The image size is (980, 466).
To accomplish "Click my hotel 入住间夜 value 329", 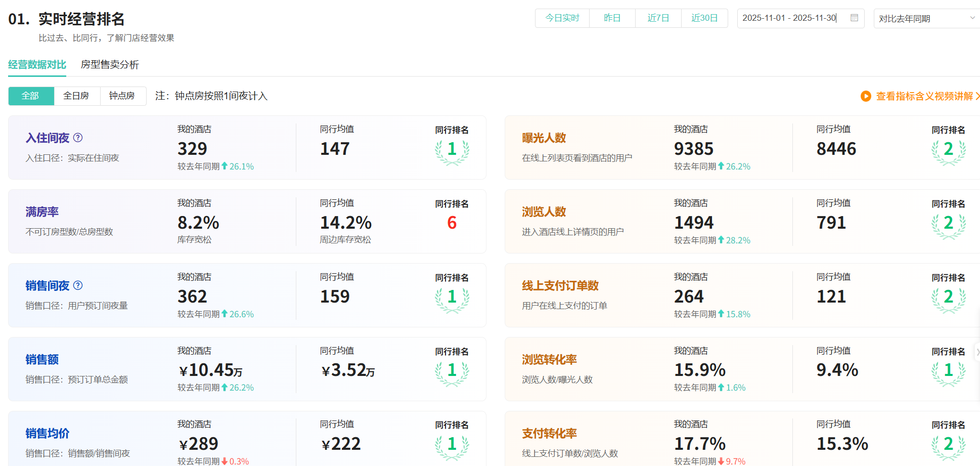I will 192,149.
